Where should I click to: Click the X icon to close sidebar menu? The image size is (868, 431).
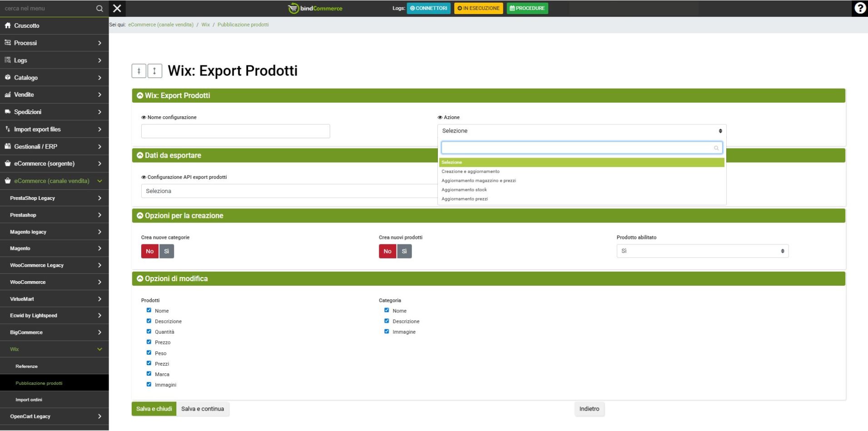point(117,8)
